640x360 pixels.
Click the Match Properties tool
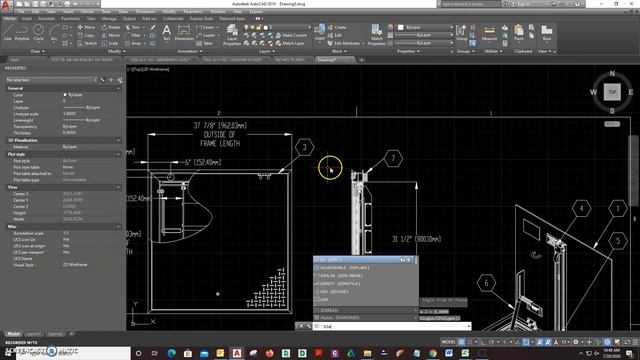376,34
